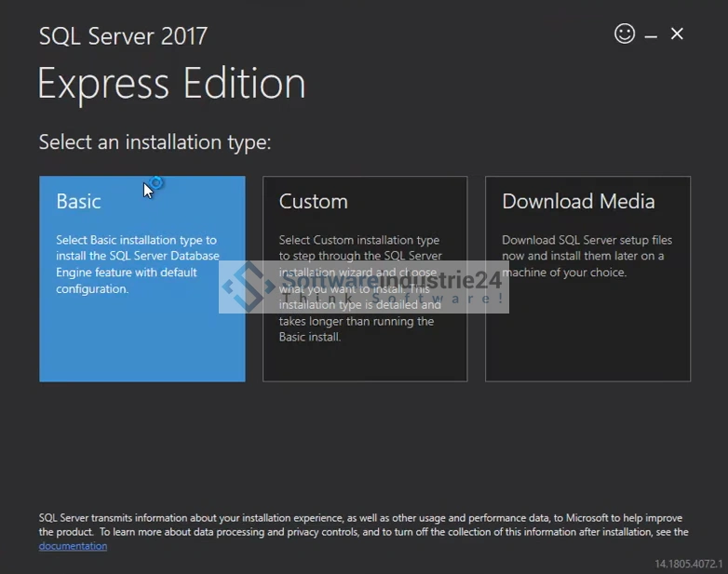Click the privacy statement about data transmission

pyautogui.click(x=363, y=525)
